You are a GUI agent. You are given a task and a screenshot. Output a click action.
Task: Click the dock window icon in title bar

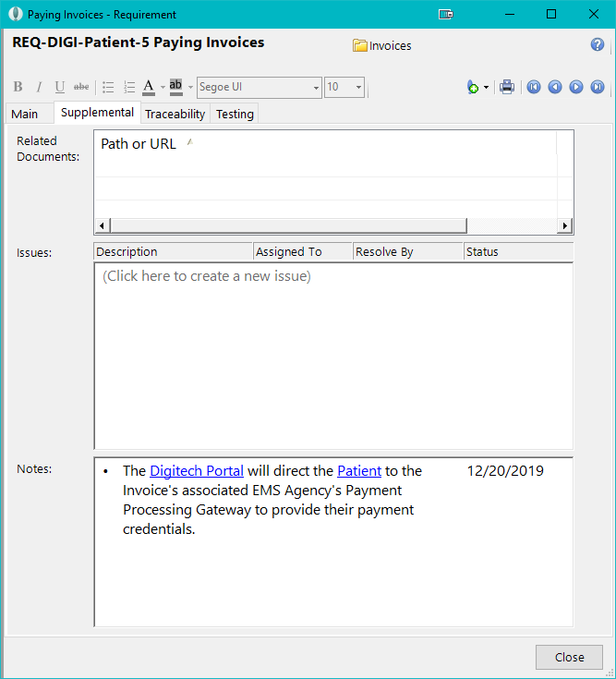446,14
